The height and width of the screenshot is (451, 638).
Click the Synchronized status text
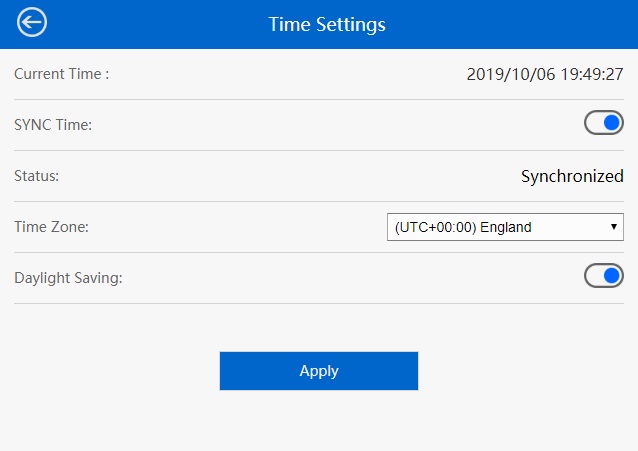(572, 176)
